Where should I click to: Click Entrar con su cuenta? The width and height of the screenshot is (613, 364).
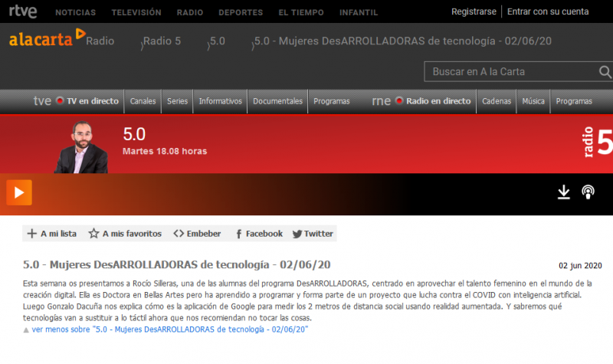(x=548, y=11)
